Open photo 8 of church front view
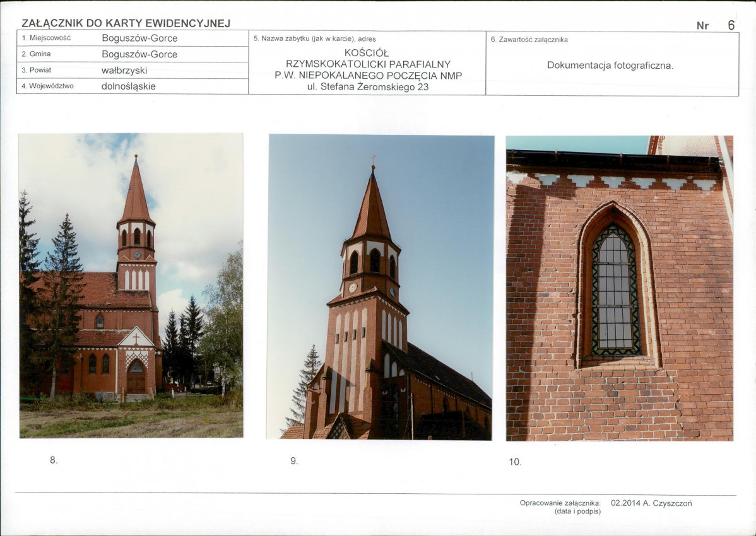The width and height of the screenshot is (756, 536). tap(131, 286)
